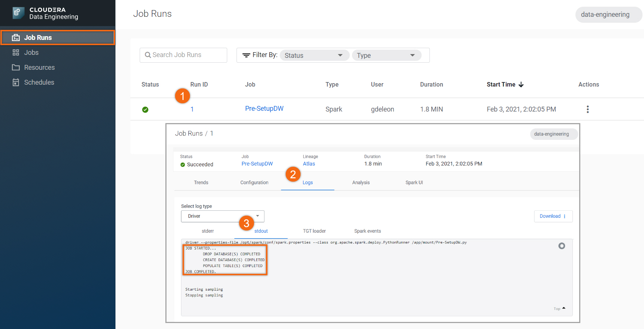Open the Job Runs sidebar icon
The width and height of the screenshot is (644, 329).
(16, 38)
